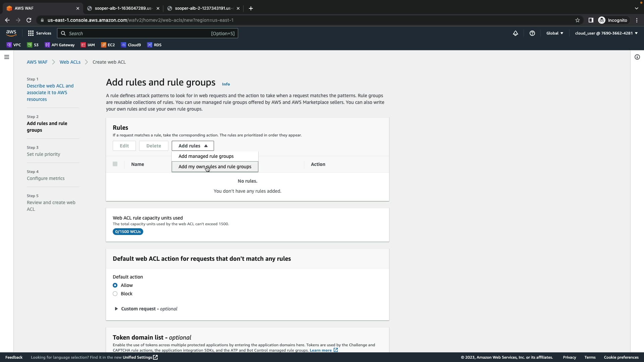644x362 pixels.
Task: Select the Block default action
Action: point(115,294)
